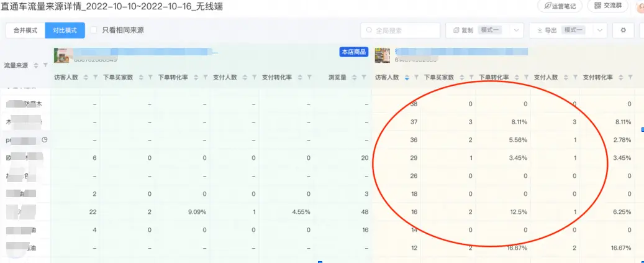Sort competitor 下单买家数 column
This screenshot has height=263, width=644.
point(462,77)
